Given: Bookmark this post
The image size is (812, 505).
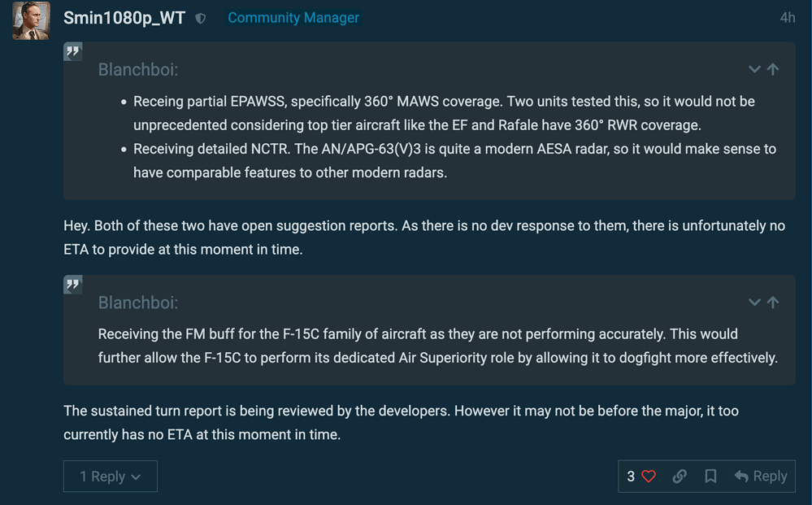Looking at the screenshot, I should (710, 477).
